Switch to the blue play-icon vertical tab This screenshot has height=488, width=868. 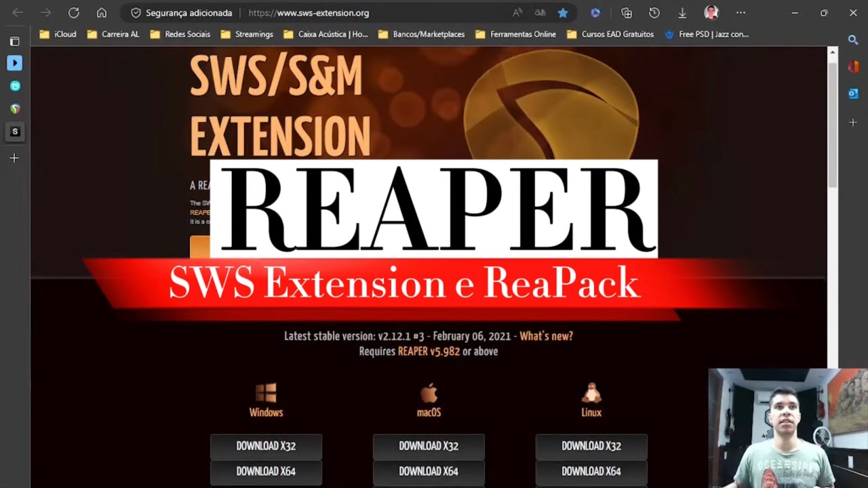pos(14,63)
